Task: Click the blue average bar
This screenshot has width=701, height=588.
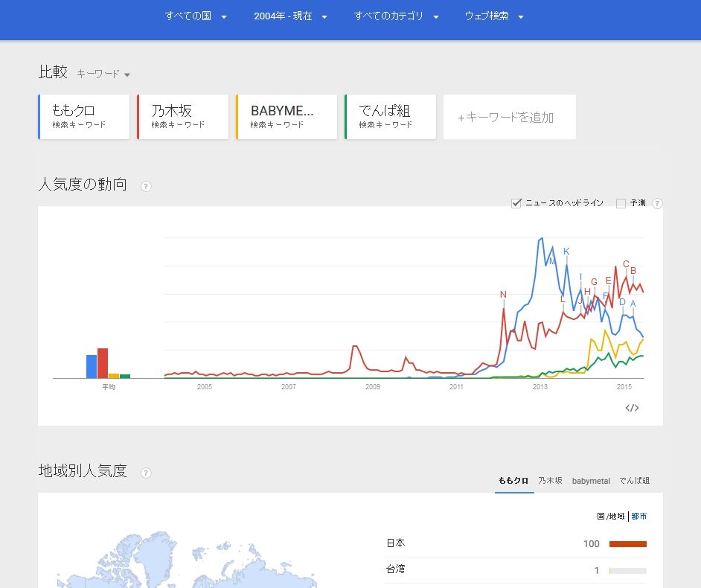Action: pos(92,367)
